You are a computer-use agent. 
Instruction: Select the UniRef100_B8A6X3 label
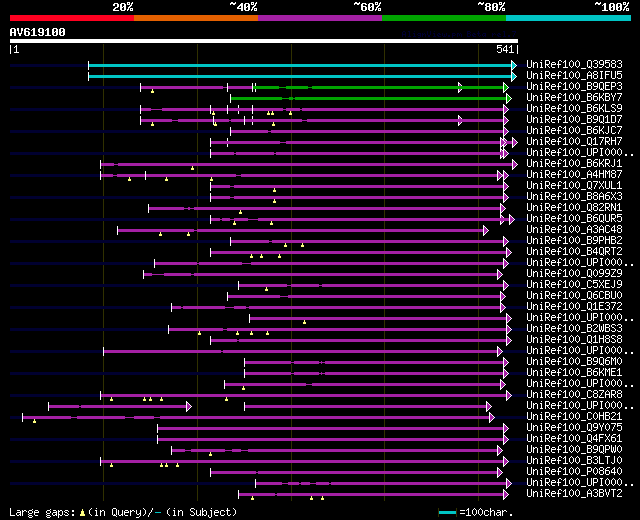click(574, 197)
